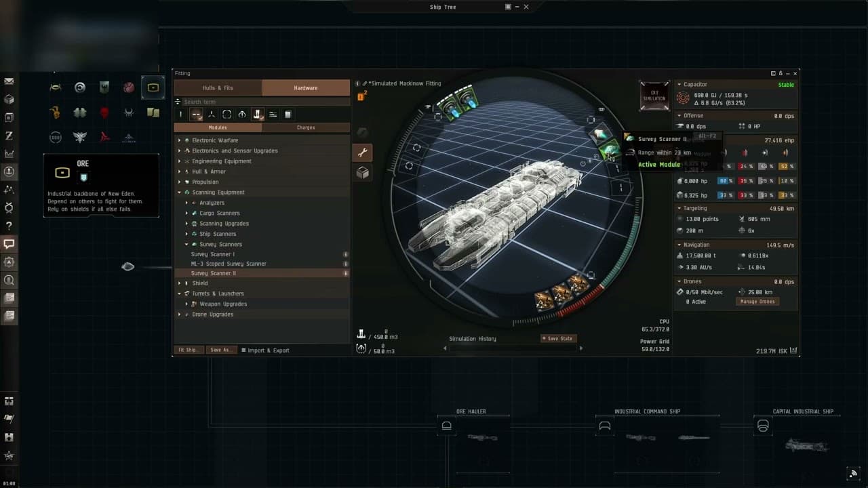
Task: Click the help question mark icon in the sidebar
Action: click(9, 226)
